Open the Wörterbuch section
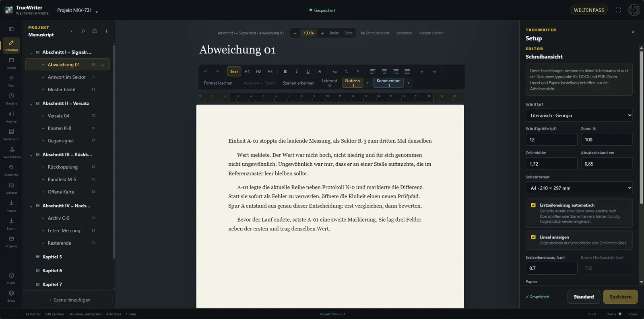 (11, 134)
